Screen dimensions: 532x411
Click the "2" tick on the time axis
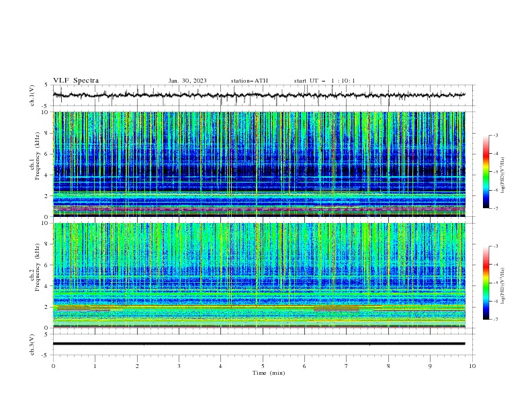[137, 366]
